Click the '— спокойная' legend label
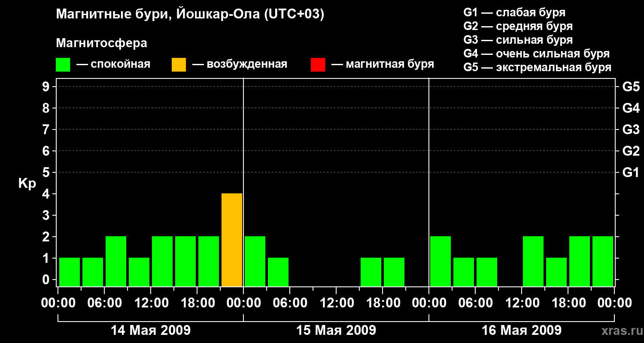The image size is (644, 343). coord(113,64)
